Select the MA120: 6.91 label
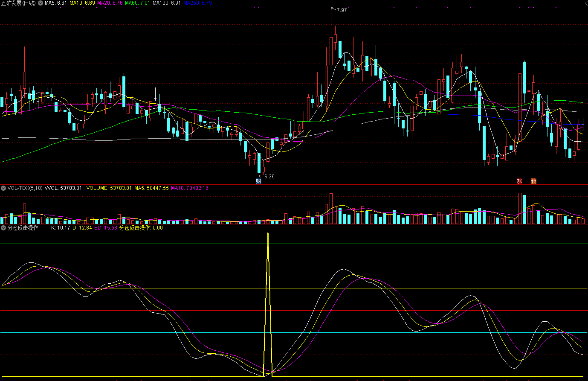This screenshot has height=381, width=588. (167, 3)
